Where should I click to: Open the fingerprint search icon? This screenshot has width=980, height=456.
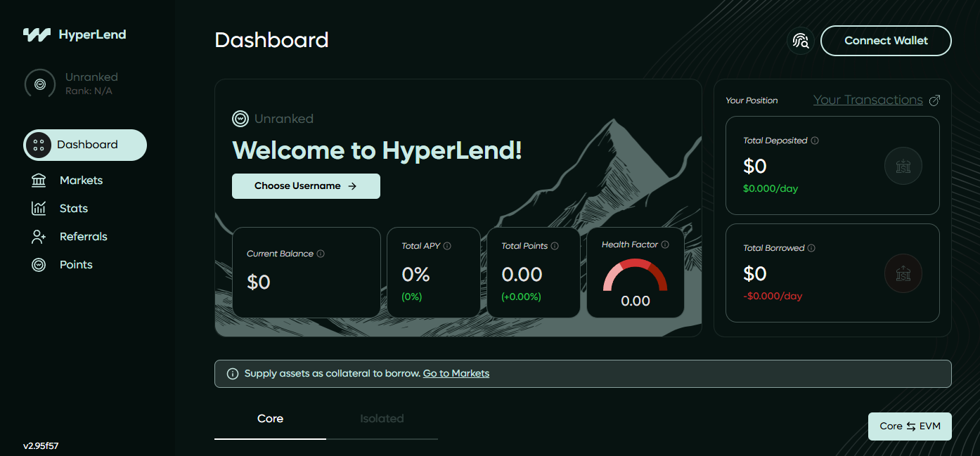(x=801, y=41)
